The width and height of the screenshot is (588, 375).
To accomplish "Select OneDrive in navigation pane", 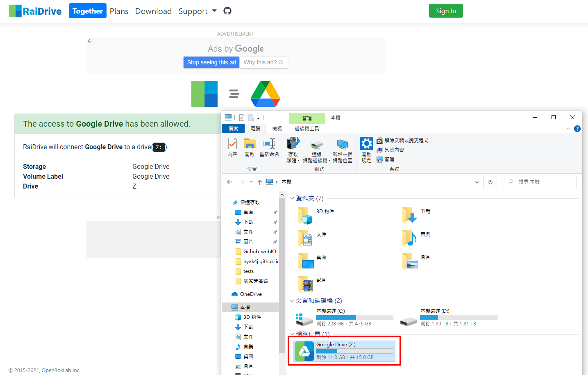I will 247,294.
